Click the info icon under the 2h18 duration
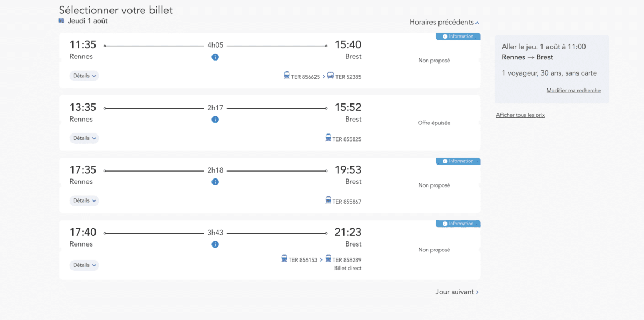This screenshot has width=644, height=320. click(x=215, y=182)
